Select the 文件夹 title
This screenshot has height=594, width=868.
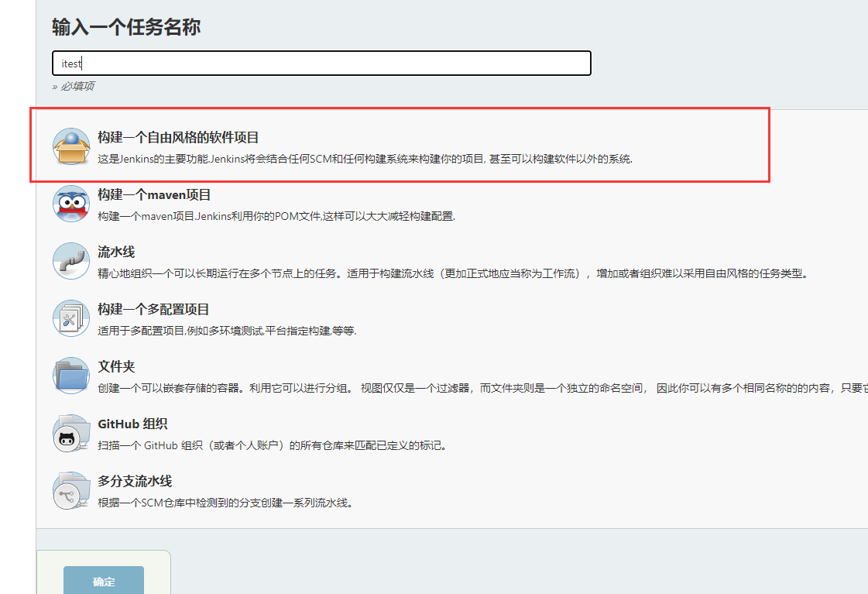[x=116, y=367]
